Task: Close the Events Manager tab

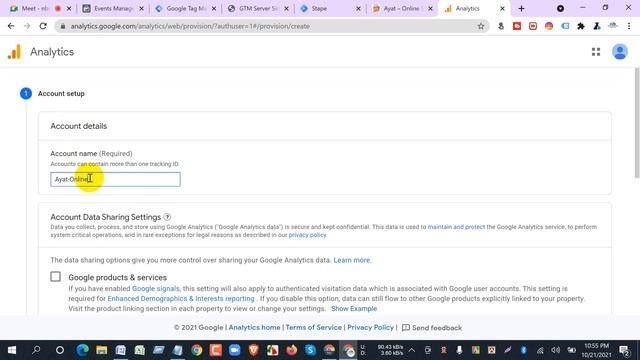Action: pos(141,8)
